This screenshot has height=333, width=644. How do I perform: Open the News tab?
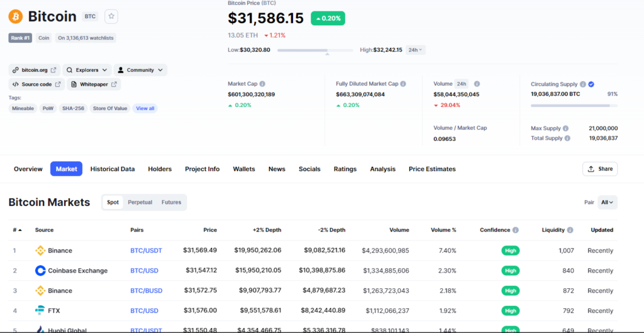[277, 169]
